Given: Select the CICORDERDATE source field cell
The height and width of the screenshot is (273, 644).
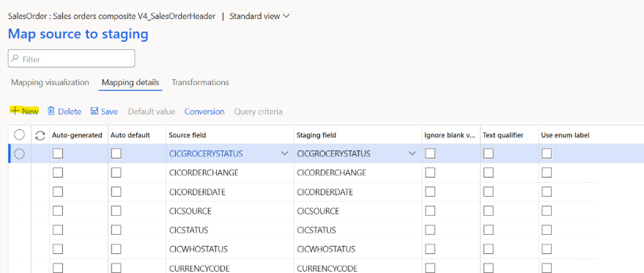Looking at the screenshot, I should point(230,192).
